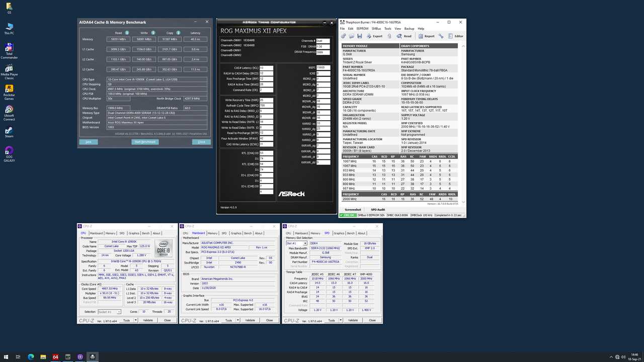This screenshot has height=362, width=644.
Task: Switch to AIDA64 via taskbar icon
Action: coord(56,356)
